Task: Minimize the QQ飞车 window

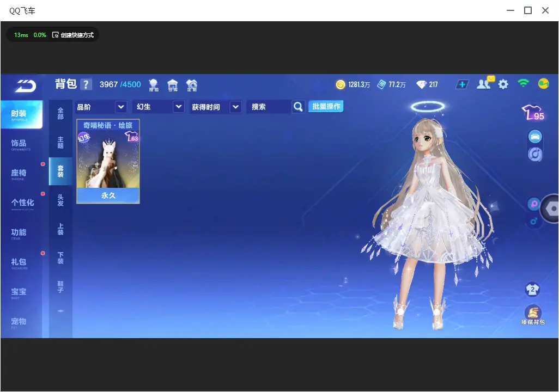Action: click(511, 10)
